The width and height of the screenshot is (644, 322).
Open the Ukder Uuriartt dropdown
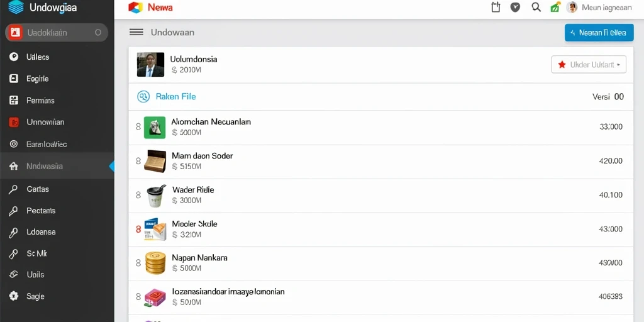[589, 65]
